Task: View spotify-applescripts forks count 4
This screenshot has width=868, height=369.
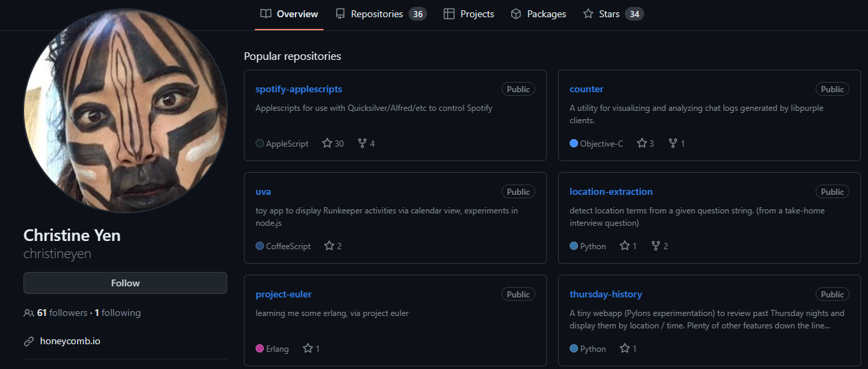Action: (366, 143)
